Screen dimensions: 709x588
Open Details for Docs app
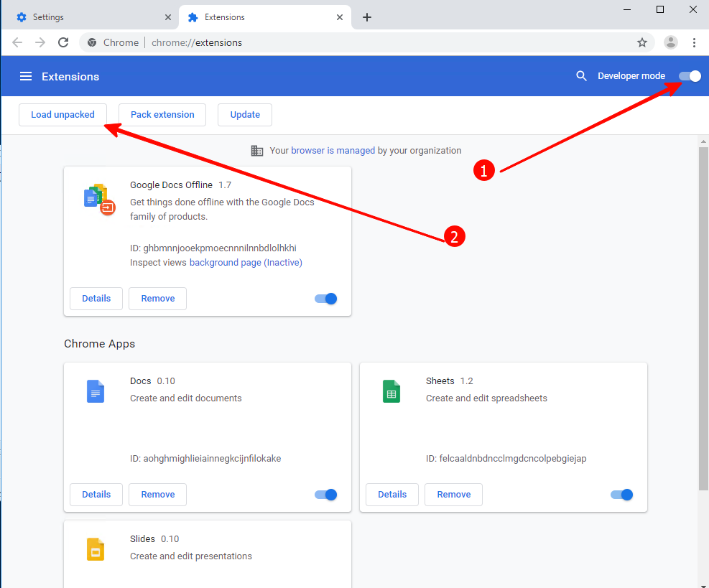[96, 495]
